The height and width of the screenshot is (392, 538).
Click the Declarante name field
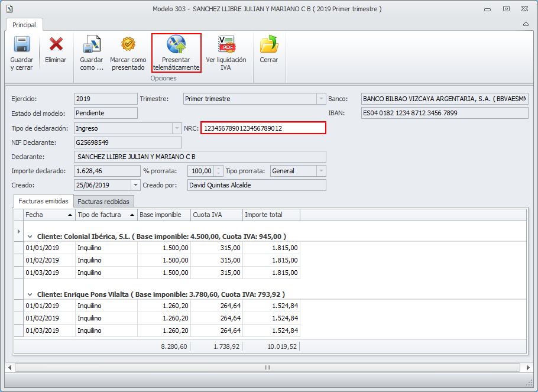(200, 157)
